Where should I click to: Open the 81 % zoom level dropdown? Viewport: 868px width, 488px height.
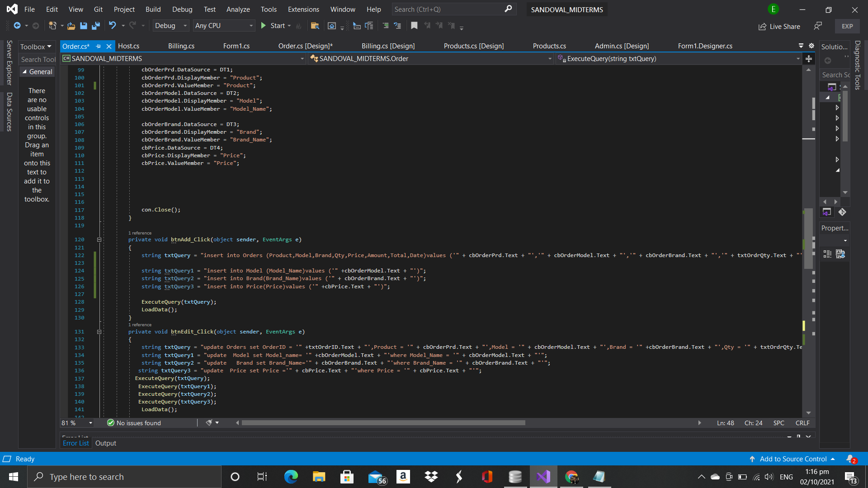point(90,423)
